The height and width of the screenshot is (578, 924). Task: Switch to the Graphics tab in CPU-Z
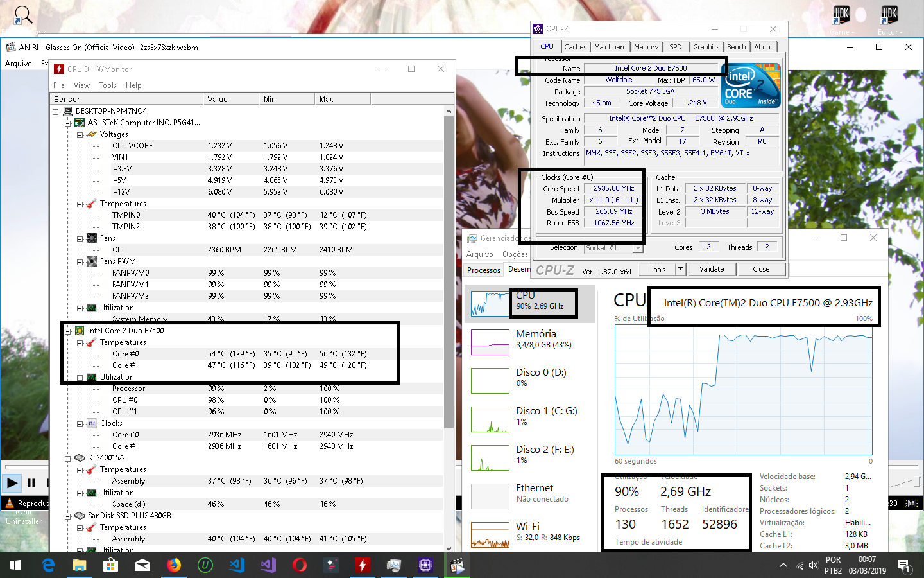tap(706, 47)
